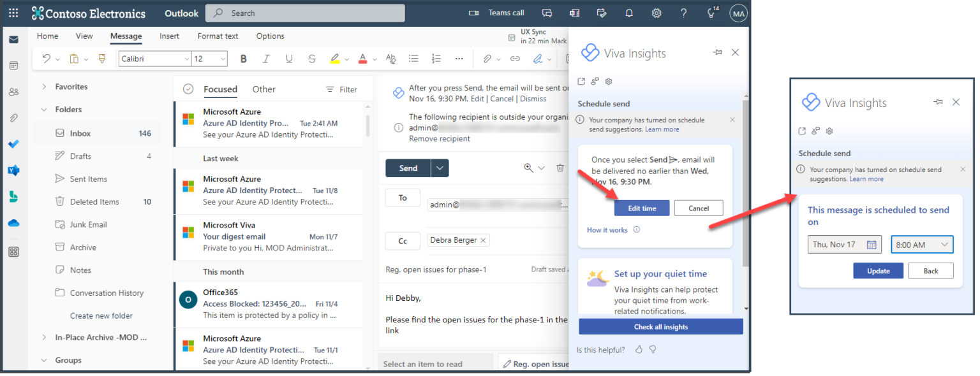Select the Format Painter tool

102,58
